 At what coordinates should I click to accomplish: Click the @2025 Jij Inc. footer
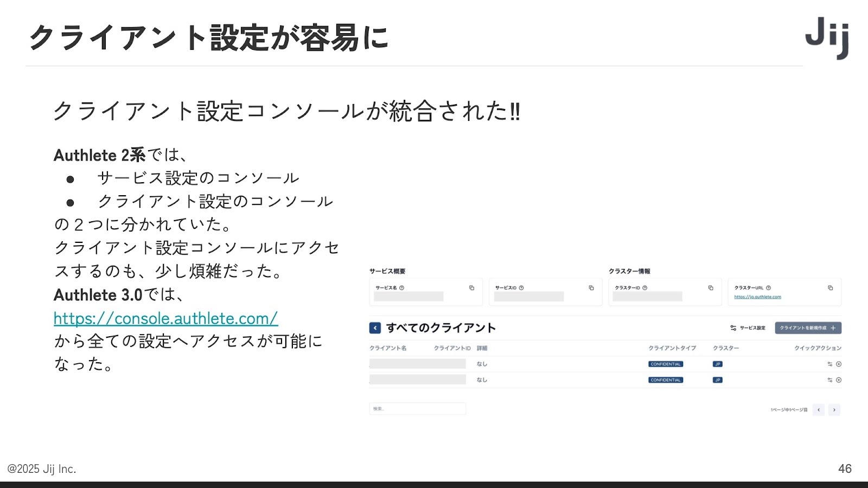(x=42, y=469)
